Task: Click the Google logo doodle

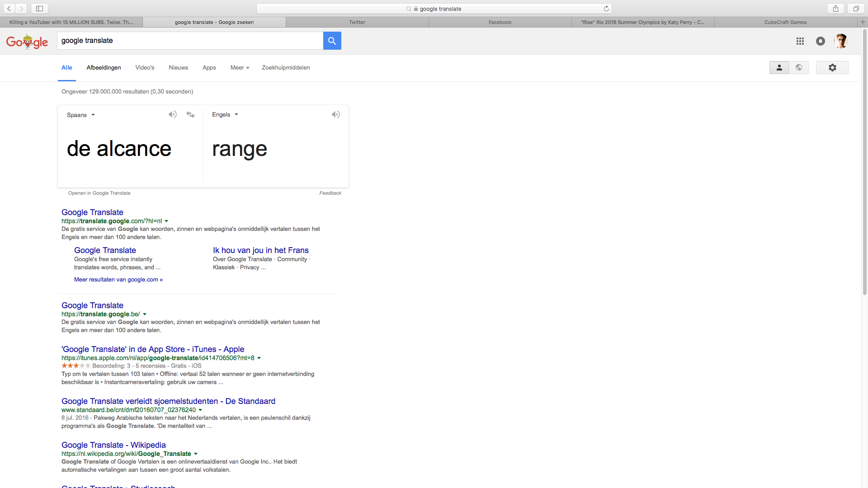Action: click(27, 42)
